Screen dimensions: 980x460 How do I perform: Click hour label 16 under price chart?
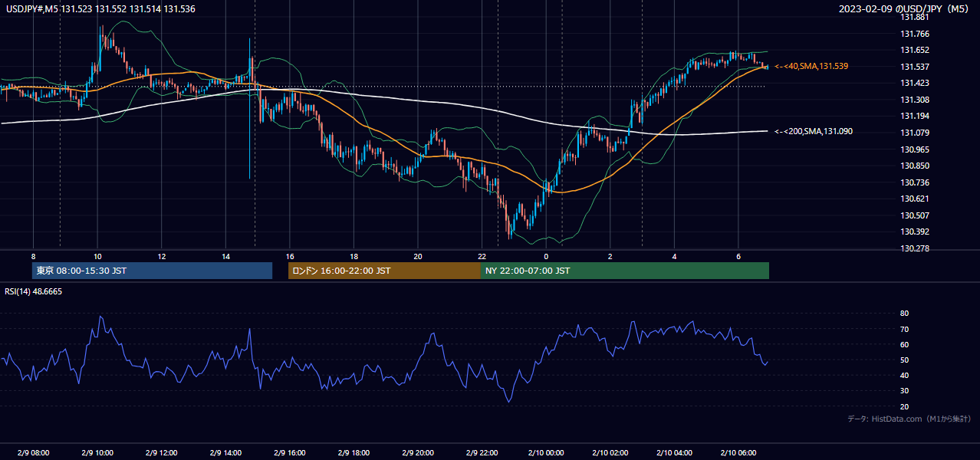click(x=289, y=256)
